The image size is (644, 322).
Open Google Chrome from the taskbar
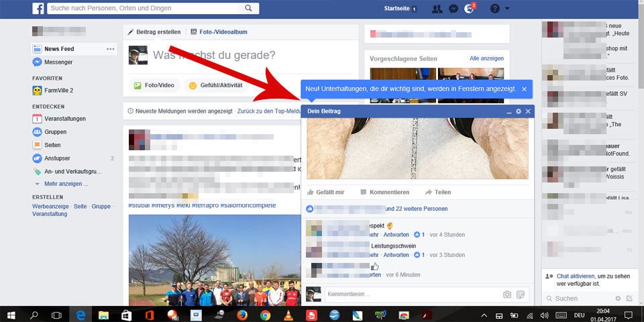click(266, 315)
